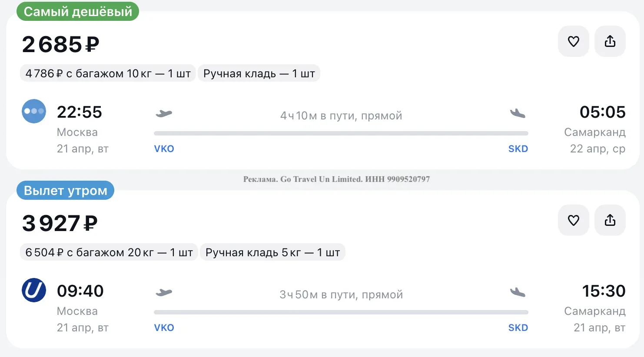Select the 4 786 ₽ with 10 kg baggage option
The width and height of the screenshot is (644, 357).
tap(108, 73)
